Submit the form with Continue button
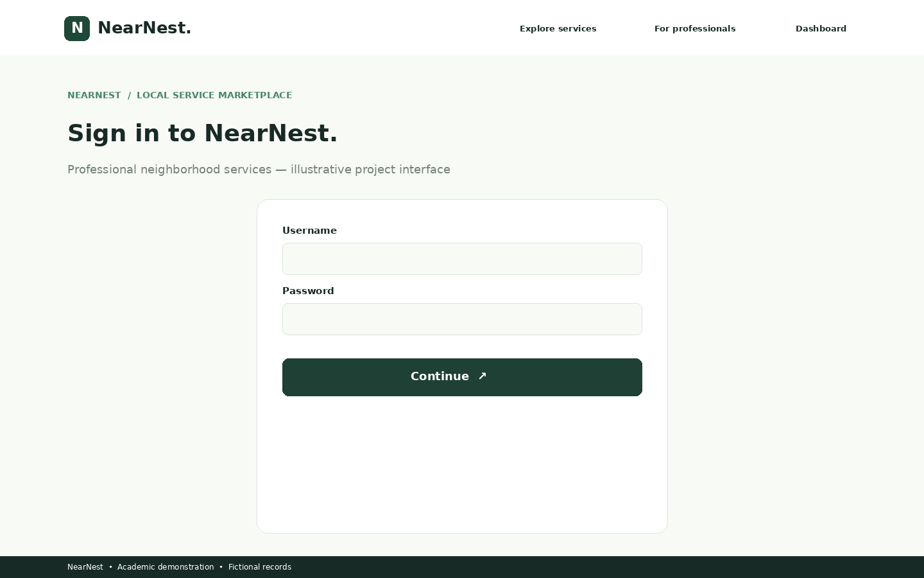The width and height of the screenshot is (924, 578). [462, 377]
